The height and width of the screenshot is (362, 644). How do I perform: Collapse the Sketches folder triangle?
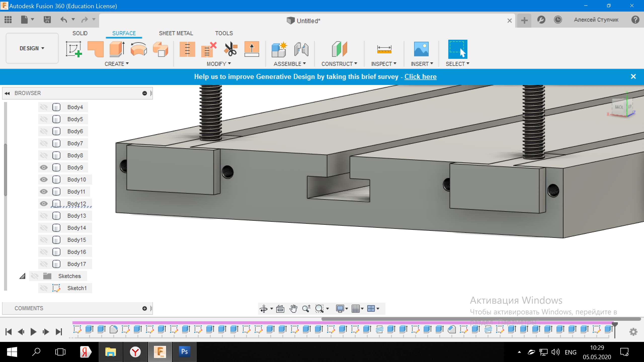(x=22, y=276)
